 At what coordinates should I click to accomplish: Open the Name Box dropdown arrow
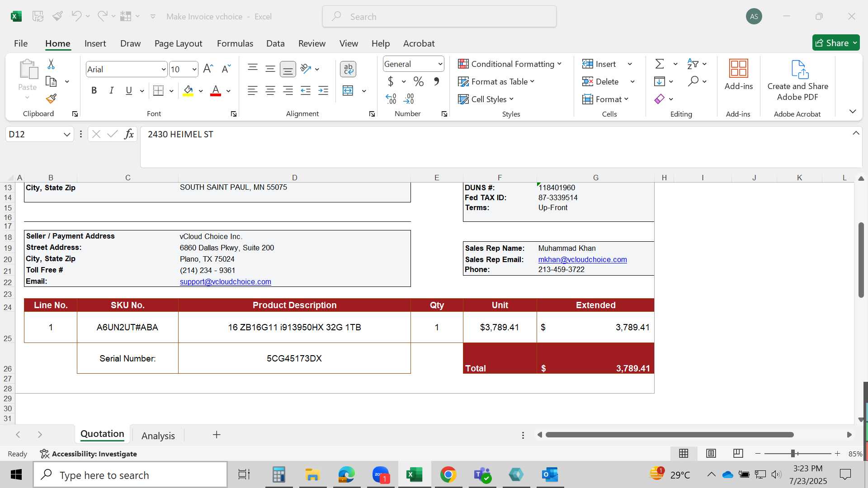tap(67, 134)
